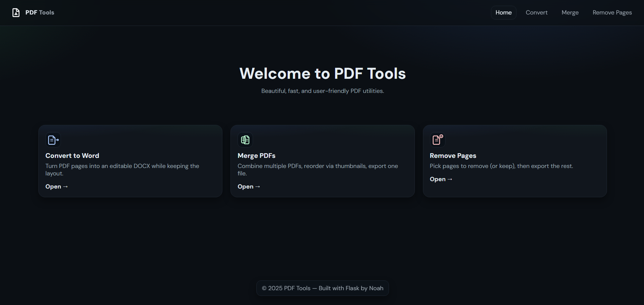Click the footer copyright notice
The height and width of the screenshot is (305, 644).
click(322, 288)
